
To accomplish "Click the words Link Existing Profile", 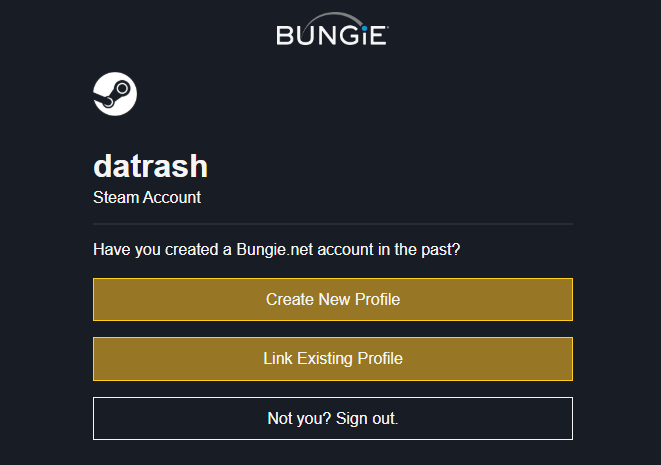I will click(x=333, y=359).
